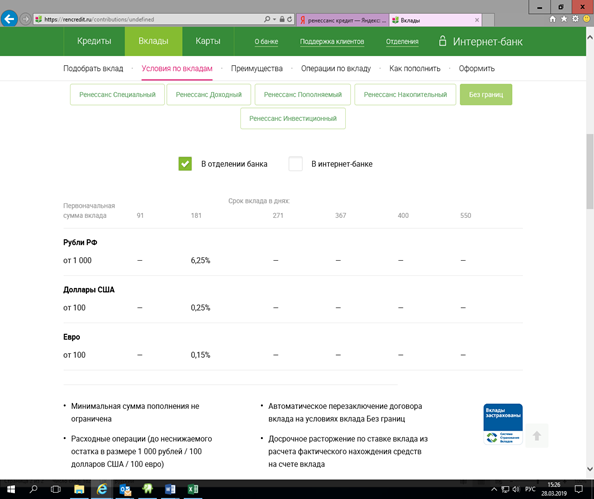Click the green taskbar app icon

[148, 489]
